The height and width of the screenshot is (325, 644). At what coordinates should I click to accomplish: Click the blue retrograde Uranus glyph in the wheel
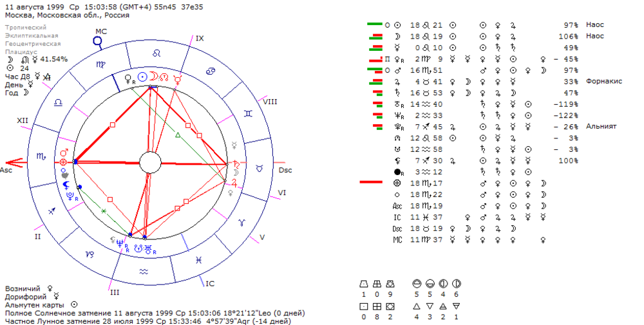(x=148, y=248)
